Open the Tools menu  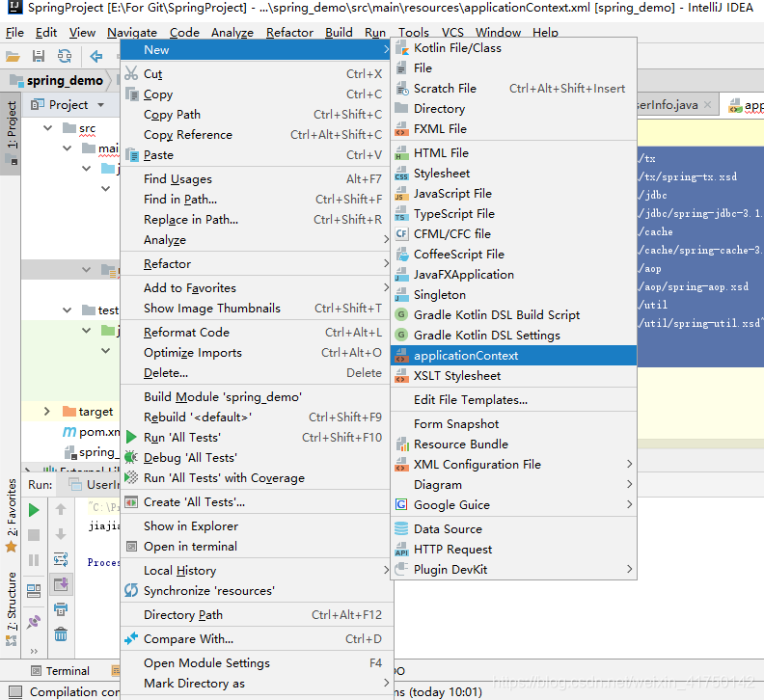tap(414, 33)
